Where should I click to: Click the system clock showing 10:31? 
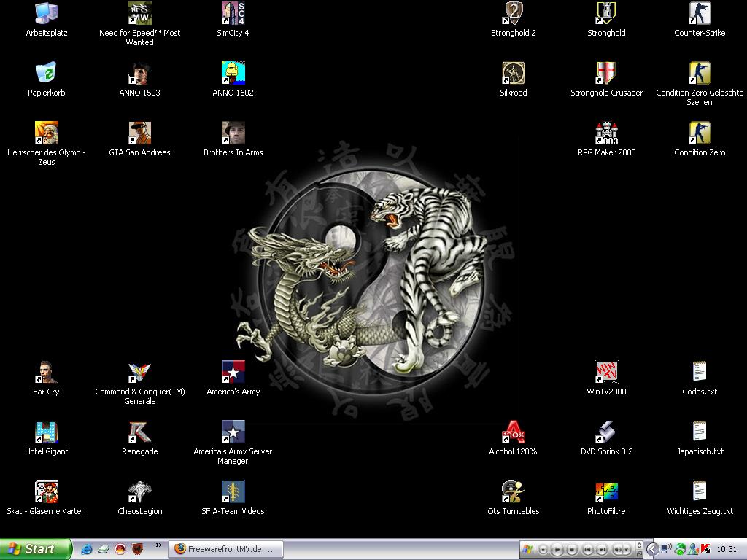pyautogui.click(x=727, y=549)
